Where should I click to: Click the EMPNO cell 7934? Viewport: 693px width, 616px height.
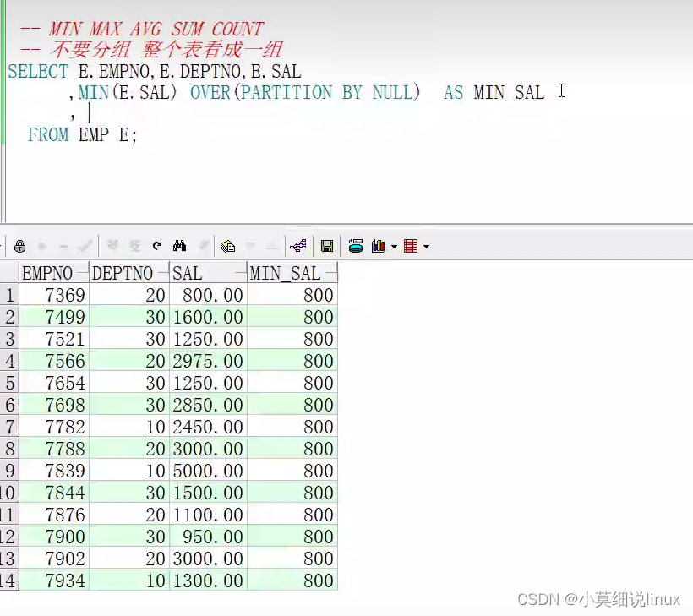click(x=54, y=581)
